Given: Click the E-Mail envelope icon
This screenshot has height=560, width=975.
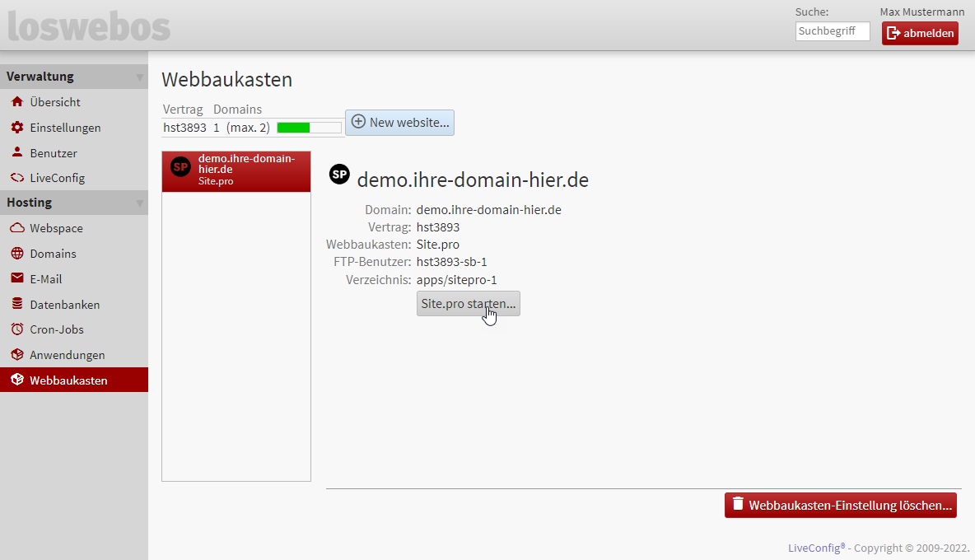Looking at the screenshot, I should click(16, 279).
